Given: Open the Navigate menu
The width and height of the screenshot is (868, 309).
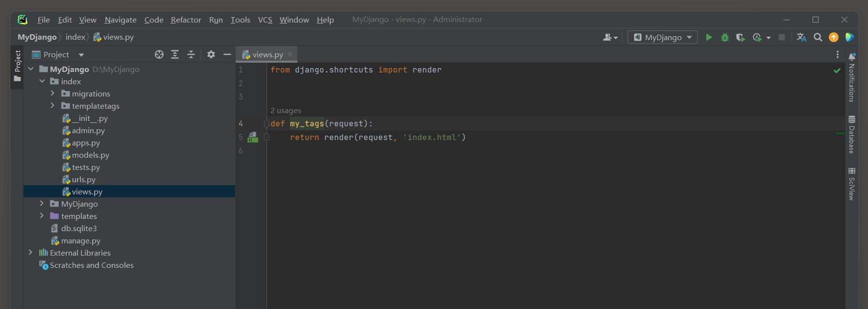Looking at the screenshot, I should point(121,20).
